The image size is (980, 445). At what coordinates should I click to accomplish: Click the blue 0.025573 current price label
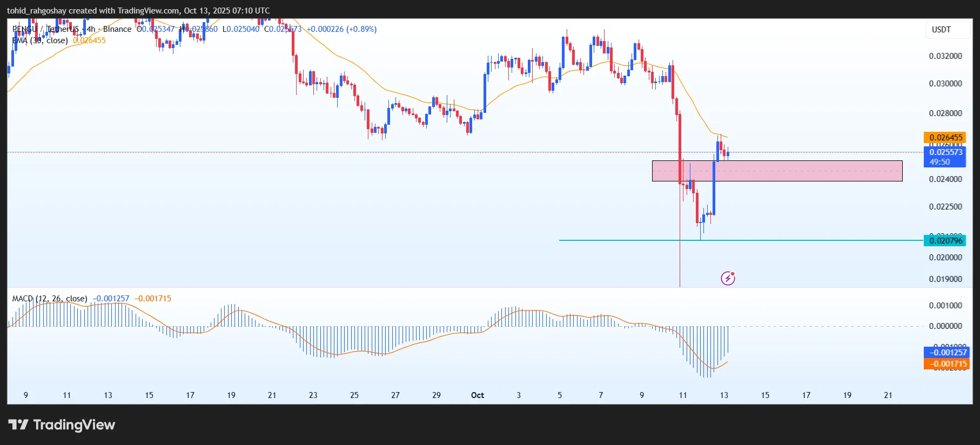tap(945, 152)
